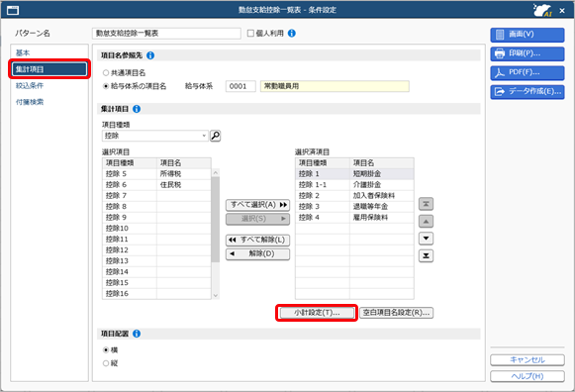
Task: Click すべて選択(A) button
Action: coord(257,205)
